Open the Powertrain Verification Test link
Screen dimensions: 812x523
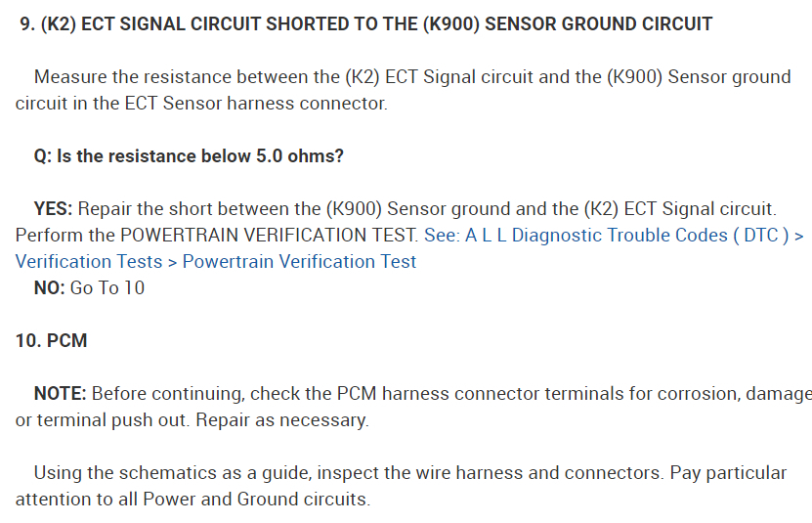point(299,261)
